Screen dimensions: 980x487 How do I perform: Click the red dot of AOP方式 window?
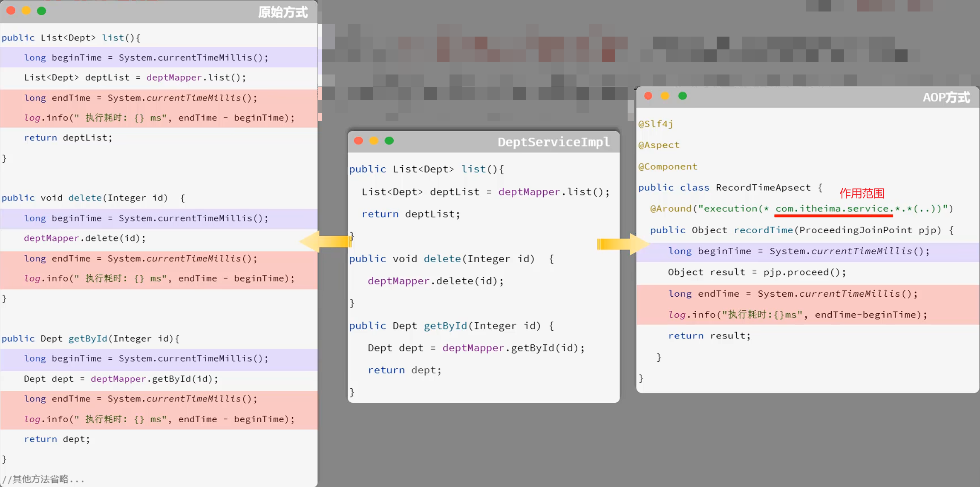coord(648,96)
